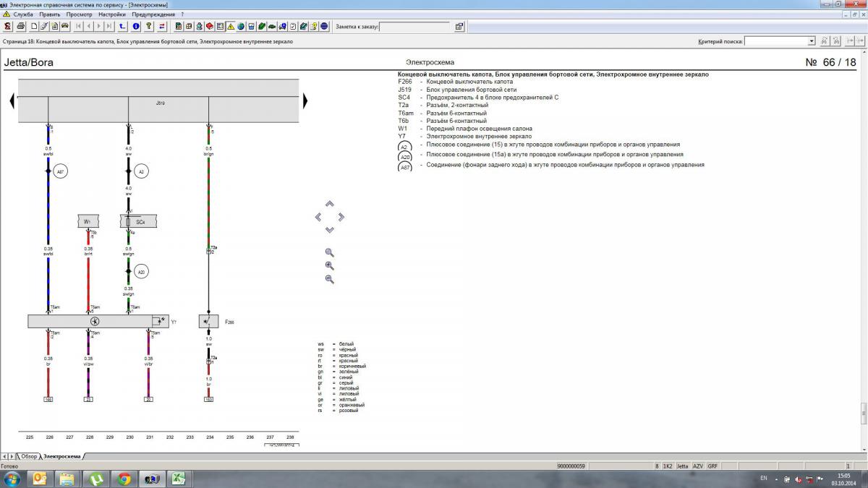Go to previous page toolbar arrow
This screenshot has width=868, height=488.
click(88, 27)
